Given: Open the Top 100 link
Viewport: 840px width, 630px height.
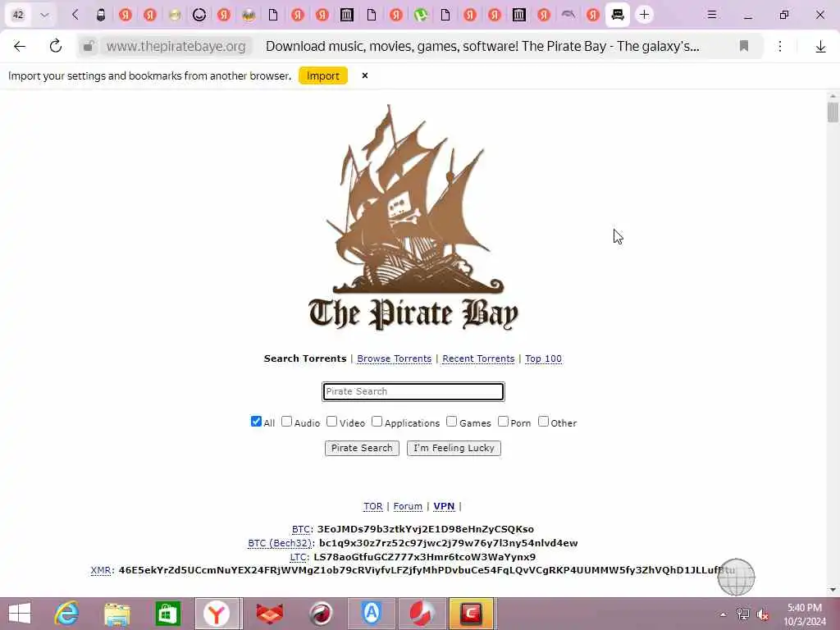Looking at the screenshot, I should 543,358.
